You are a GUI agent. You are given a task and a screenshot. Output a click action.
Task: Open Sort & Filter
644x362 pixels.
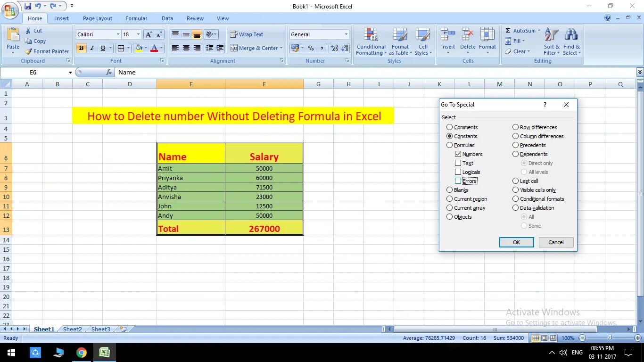coord(552,41)
